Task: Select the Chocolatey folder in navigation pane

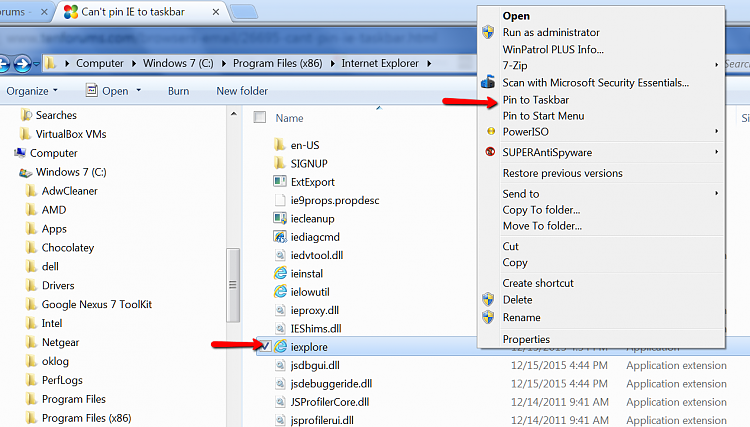Action: coord(67,247)
